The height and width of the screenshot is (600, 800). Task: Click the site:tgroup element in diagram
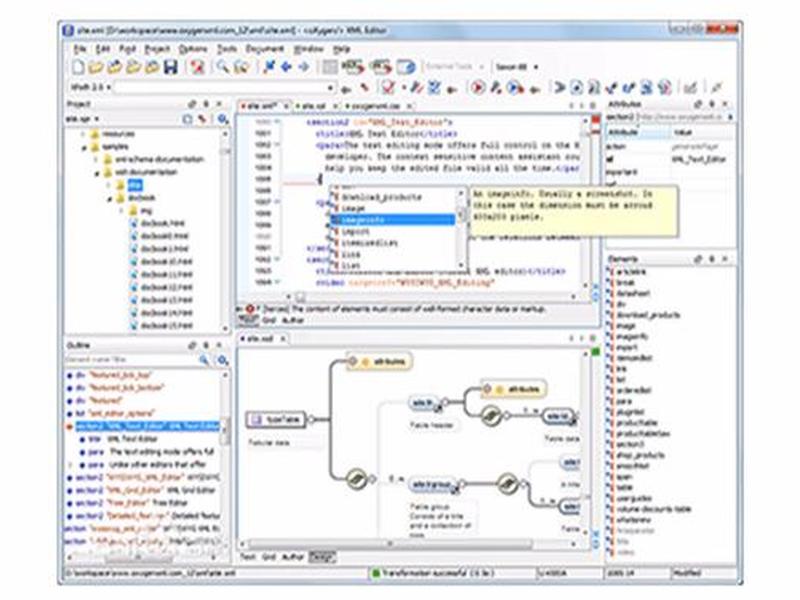[x=432, y=483]
